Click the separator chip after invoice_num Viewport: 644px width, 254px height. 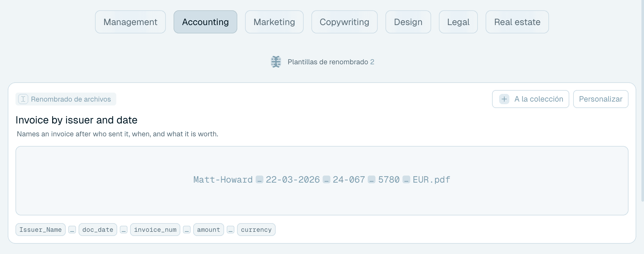click(x=187, y=230)
